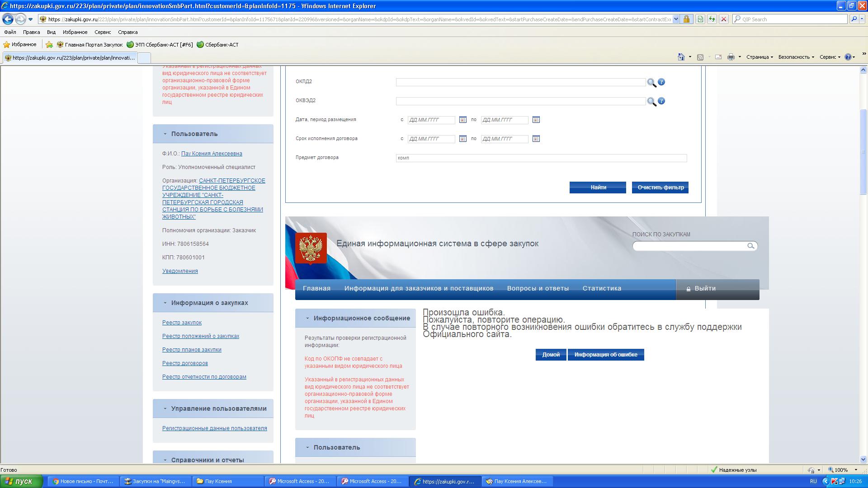Open the Вопросы и ответы site tab
The width and height of the screenshot is (868, 488).
538,288
